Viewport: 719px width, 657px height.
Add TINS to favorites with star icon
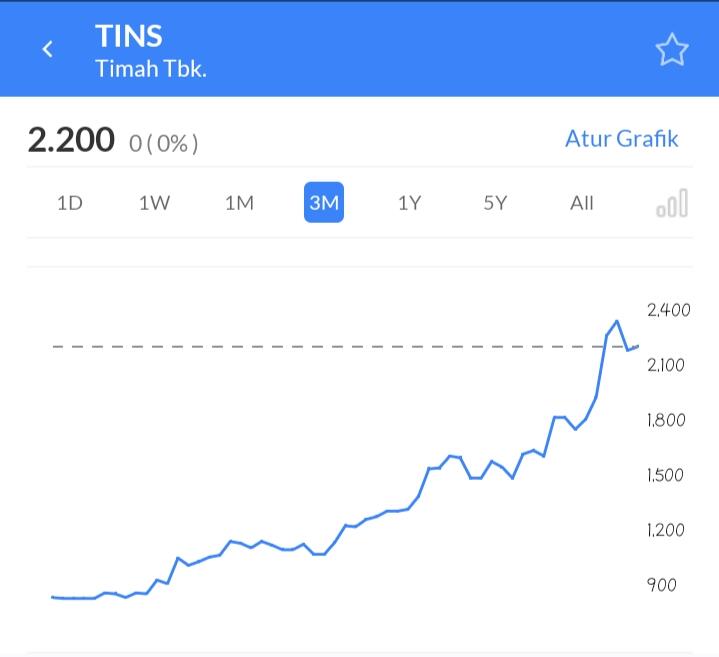[672, 50]
